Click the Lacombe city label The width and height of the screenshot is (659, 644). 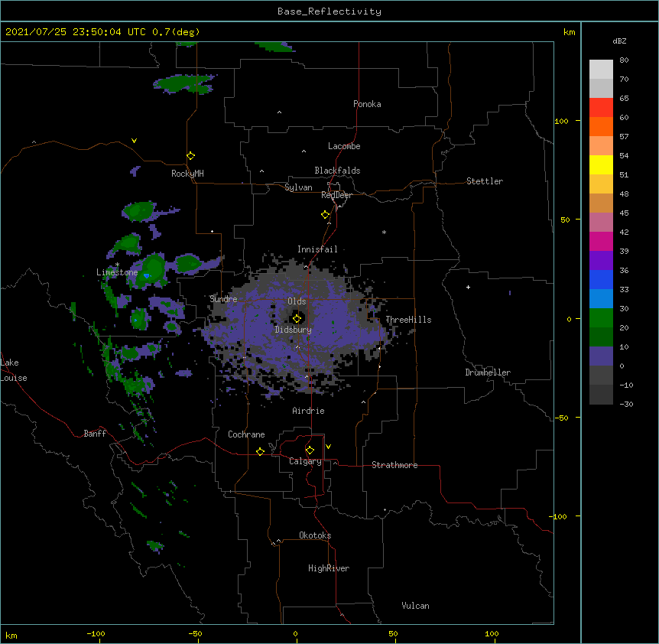344,146
